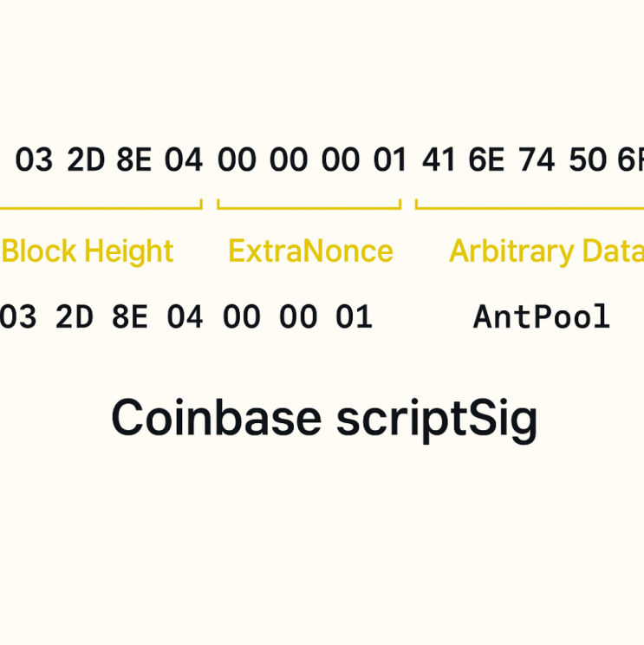Viewport: 644px width, 645px height.
Task: Select byte 8E in the lower hex row
Action: tap(129, 316)
